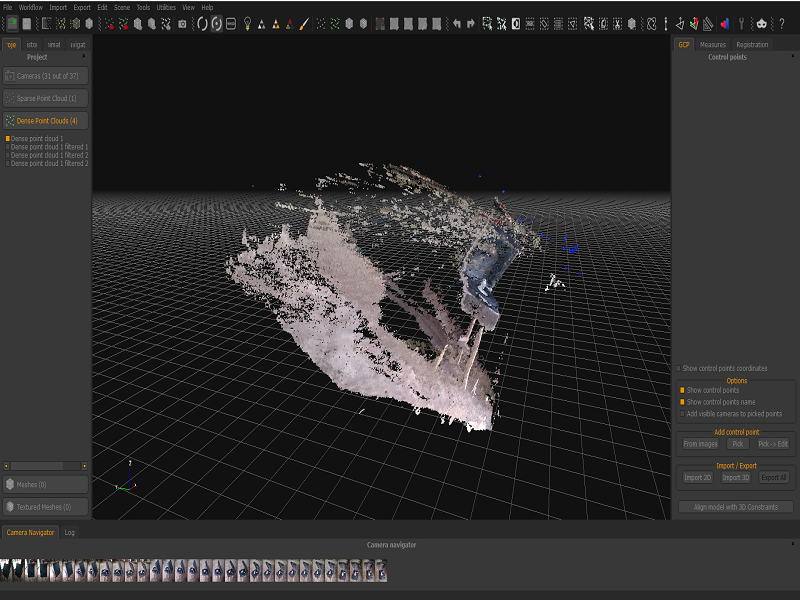Open the Tools menu
Viewport: 800px width, 600px height.
[143, 8]
